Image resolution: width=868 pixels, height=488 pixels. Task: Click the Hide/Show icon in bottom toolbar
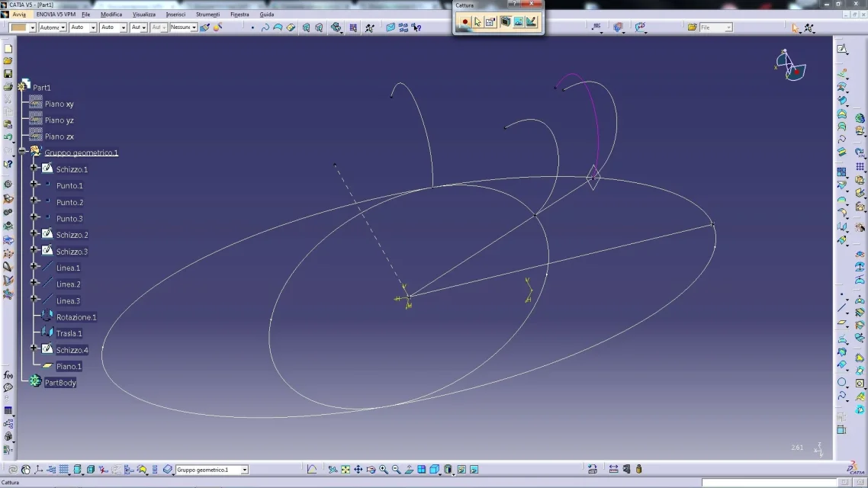pos(461,469)
